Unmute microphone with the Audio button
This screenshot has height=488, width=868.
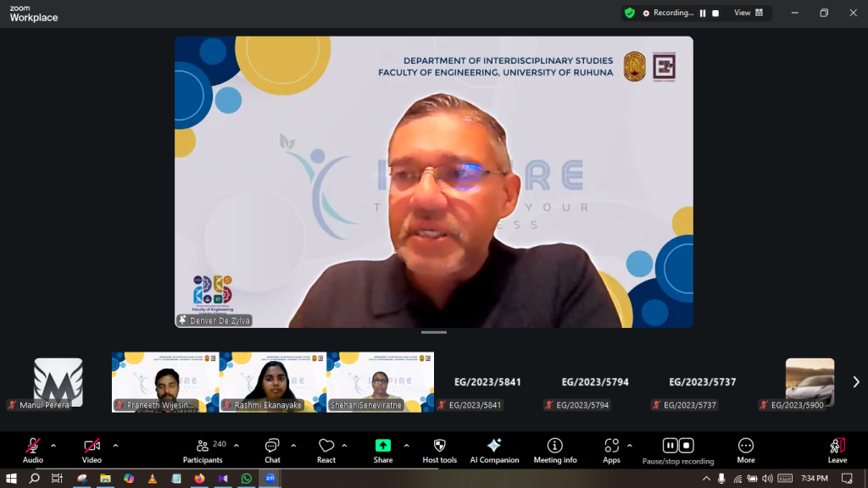(x=33, y=449)
